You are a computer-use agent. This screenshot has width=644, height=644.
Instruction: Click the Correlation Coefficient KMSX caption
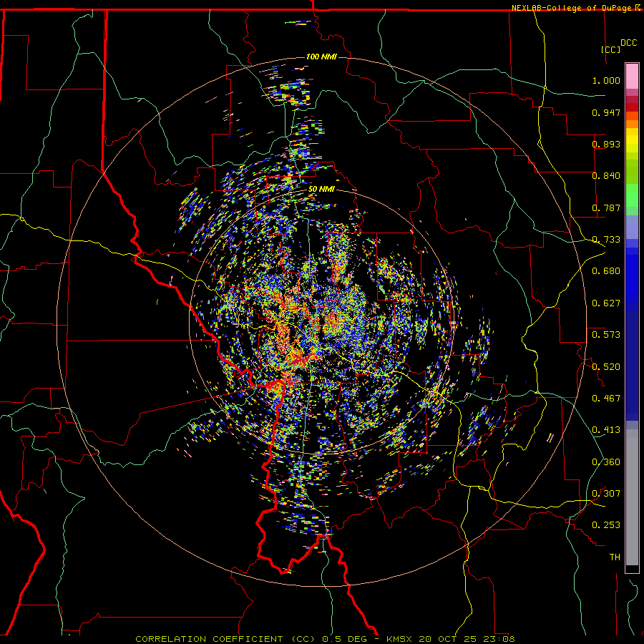click(x=325, y=639)
